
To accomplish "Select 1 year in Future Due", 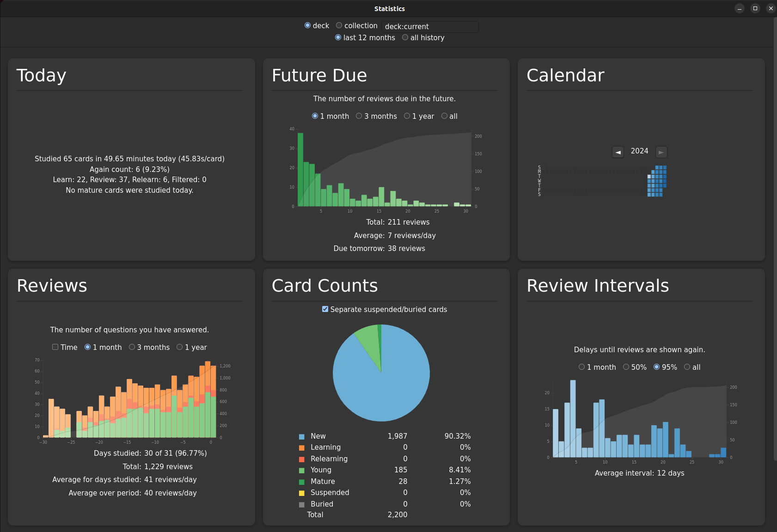I will (x=407, y=116).
